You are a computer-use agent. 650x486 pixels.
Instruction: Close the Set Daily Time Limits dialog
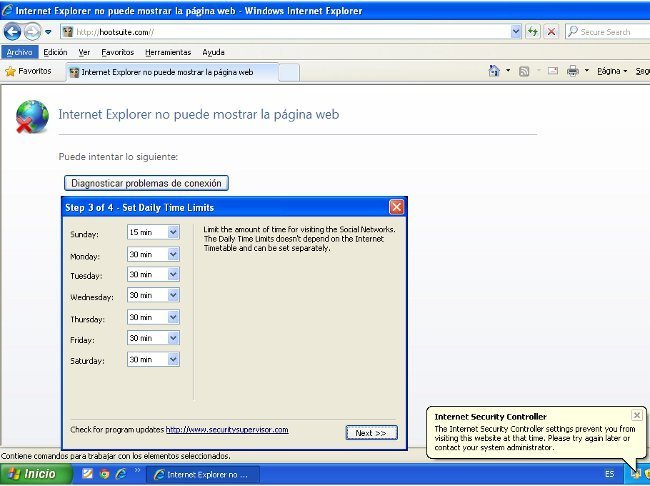click(x=396, y=207)
